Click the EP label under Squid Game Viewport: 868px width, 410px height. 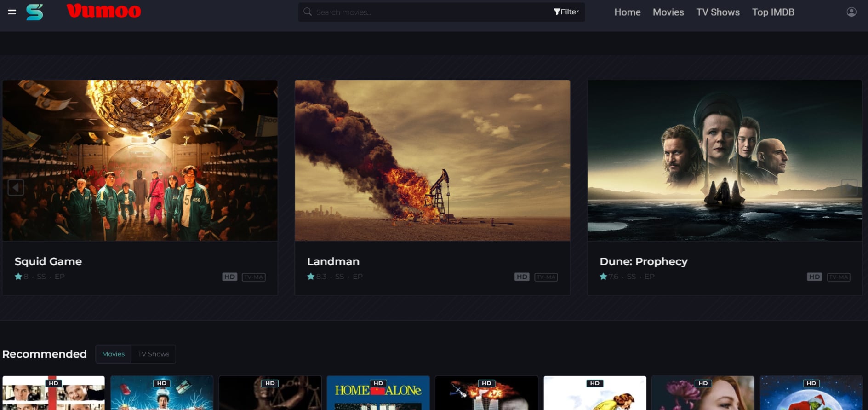tap(60, 277)
